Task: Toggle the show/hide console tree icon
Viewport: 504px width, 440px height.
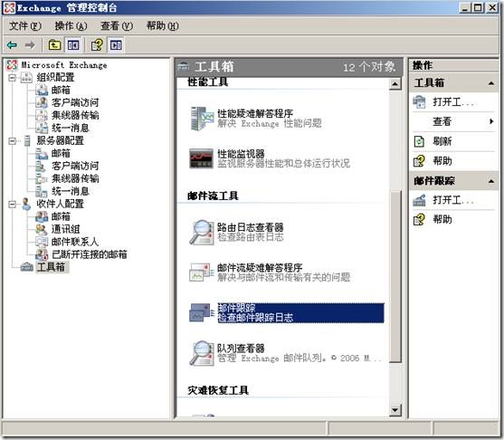Action: [x=73, y=45]
